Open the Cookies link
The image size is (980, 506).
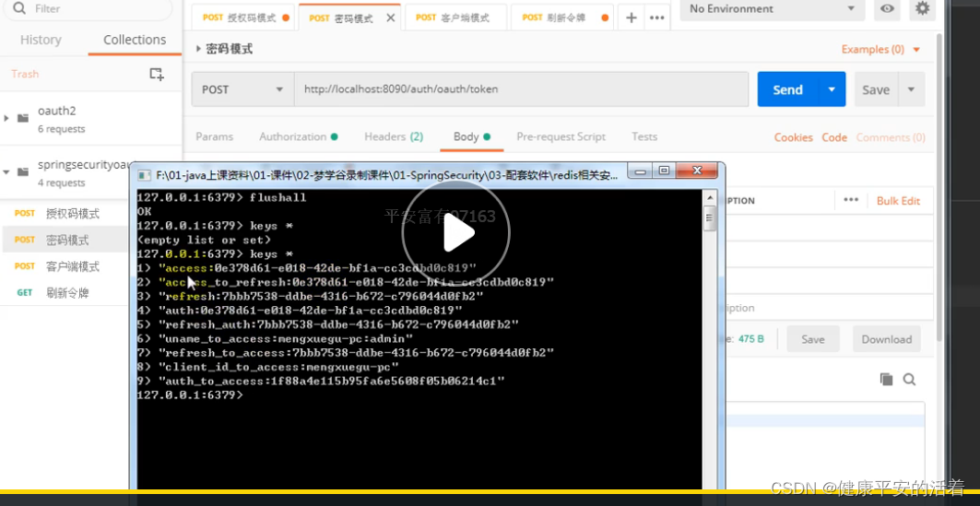(x=793, y=137)
